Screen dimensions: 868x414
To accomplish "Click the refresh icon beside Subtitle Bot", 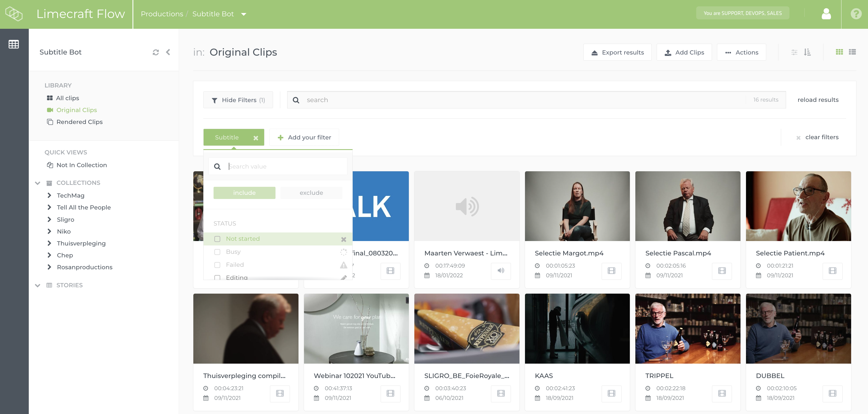I will [155, 52].
